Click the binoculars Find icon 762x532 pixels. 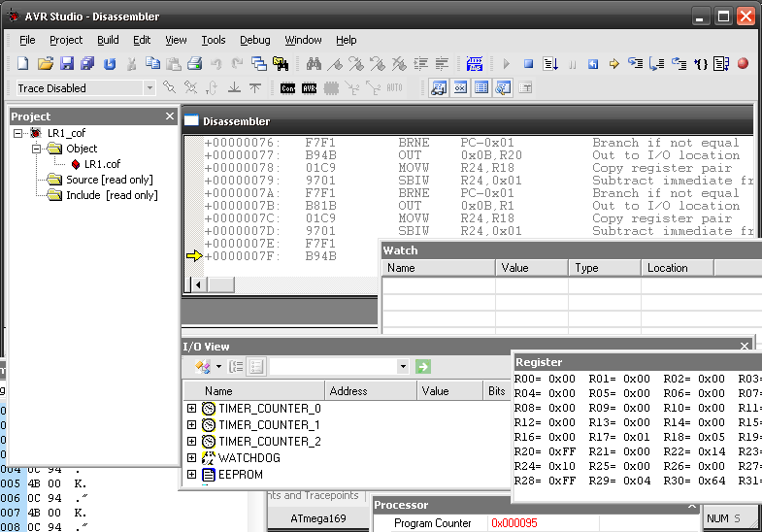coord(314,64)
